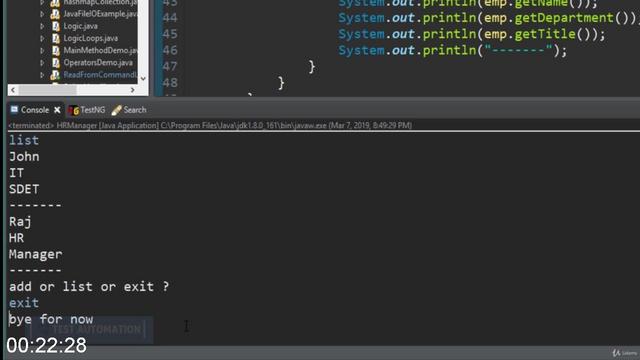Click the OperatorsDemo.java file icon
Viewport: 640px width, 360px height.
point(56,63)
